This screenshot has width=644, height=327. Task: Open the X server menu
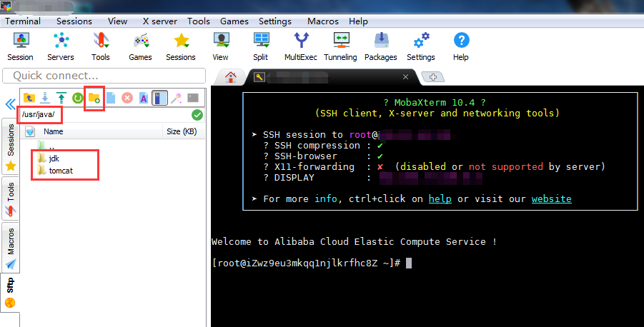[x=160, y=21]
